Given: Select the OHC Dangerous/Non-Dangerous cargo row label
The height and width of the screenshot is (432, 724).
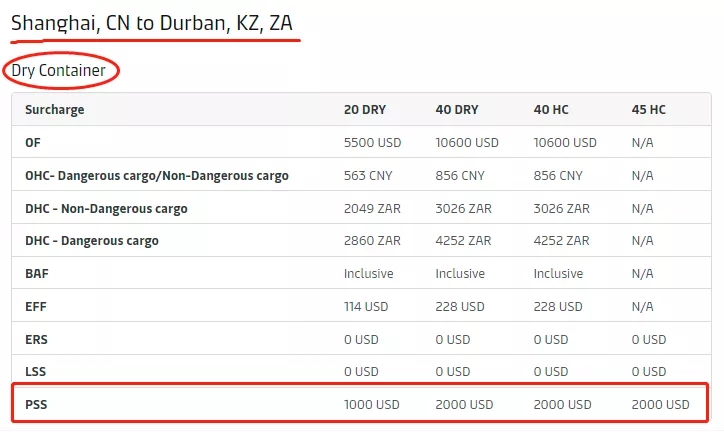Looking at the screenshot, I should tap(157, 176).
